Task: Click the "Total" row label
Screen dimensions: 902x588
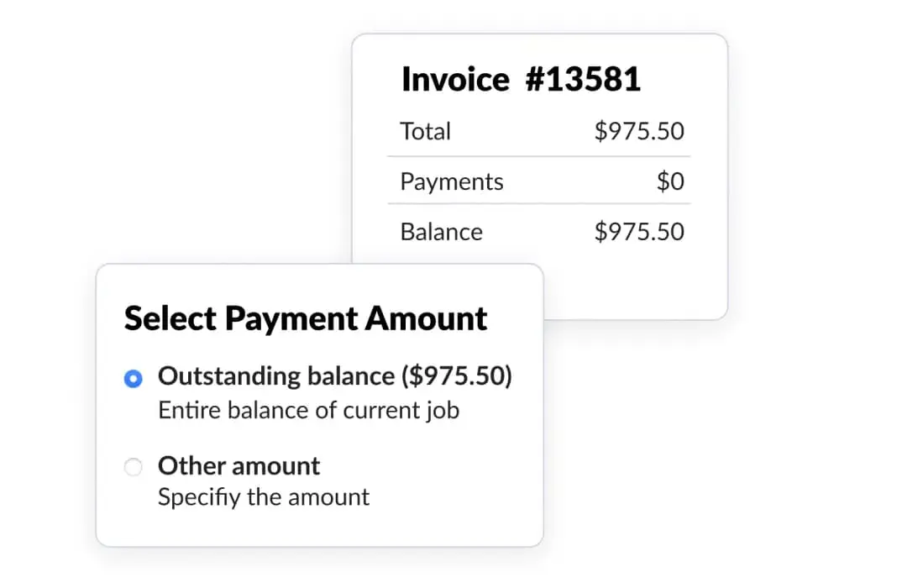Action: 426,132
